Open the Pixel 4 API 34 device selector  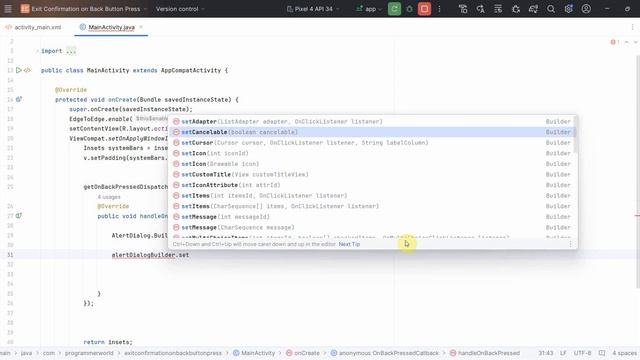click(313, 9)
